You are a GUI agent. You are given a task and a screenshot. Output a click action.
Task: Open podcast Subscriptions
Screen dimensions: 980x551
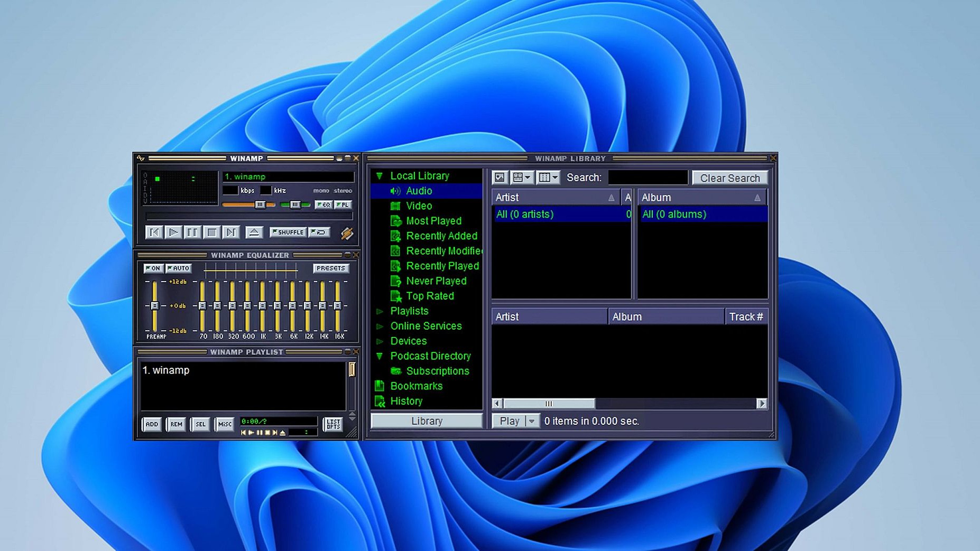click(438, 371)
